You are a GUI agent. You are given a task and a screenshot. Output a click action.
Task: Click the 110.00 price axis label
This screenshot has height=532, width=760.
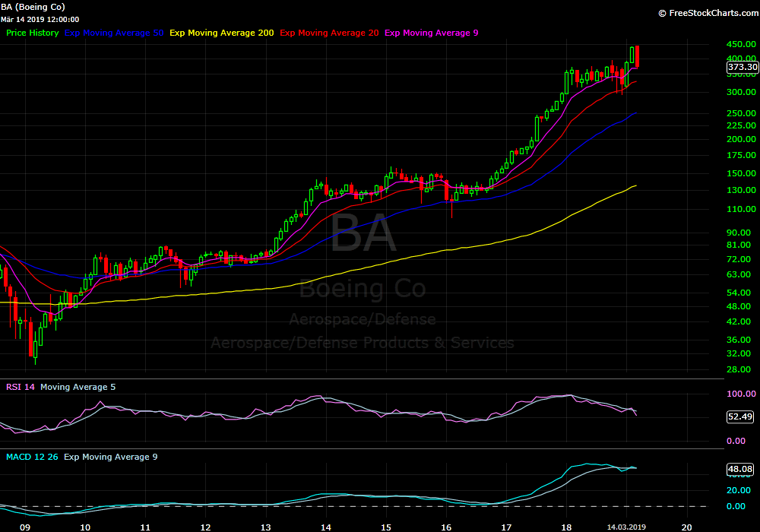click(741, 209)
